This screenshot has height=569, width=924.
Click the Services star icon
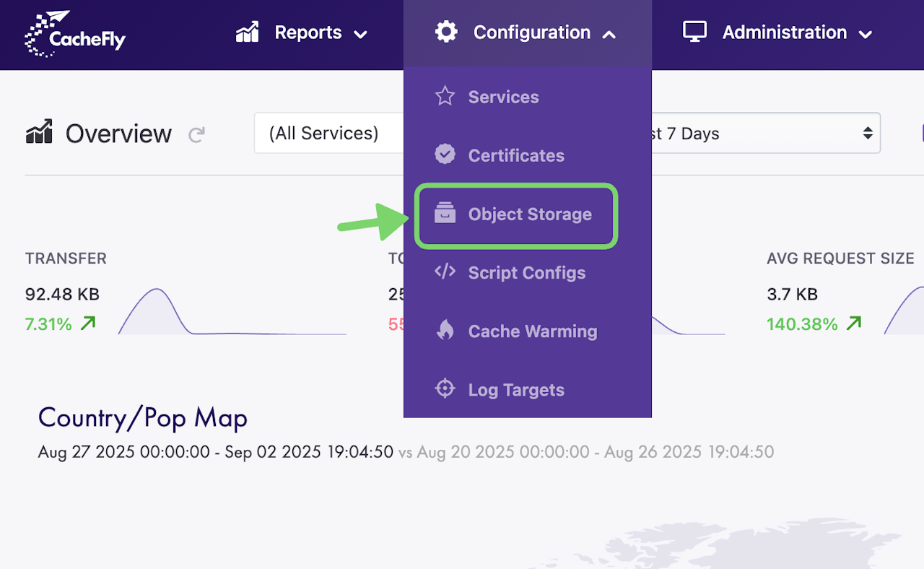point(445,97)
